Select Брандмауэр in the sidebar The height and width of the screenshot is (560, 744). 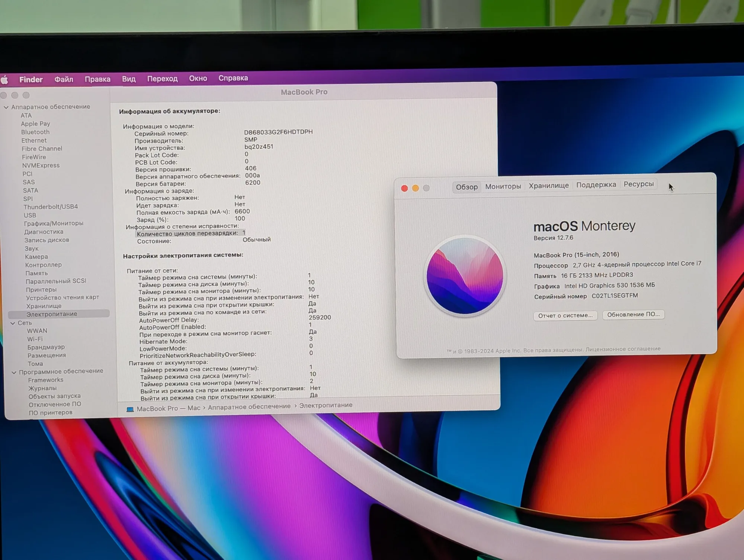46,347
